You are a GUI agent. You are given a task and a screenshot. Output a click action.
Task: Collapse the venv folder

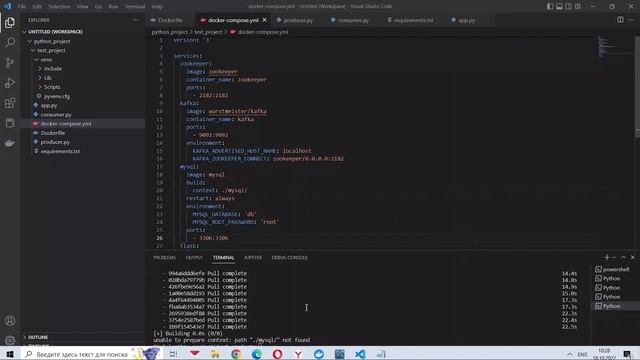46,60
